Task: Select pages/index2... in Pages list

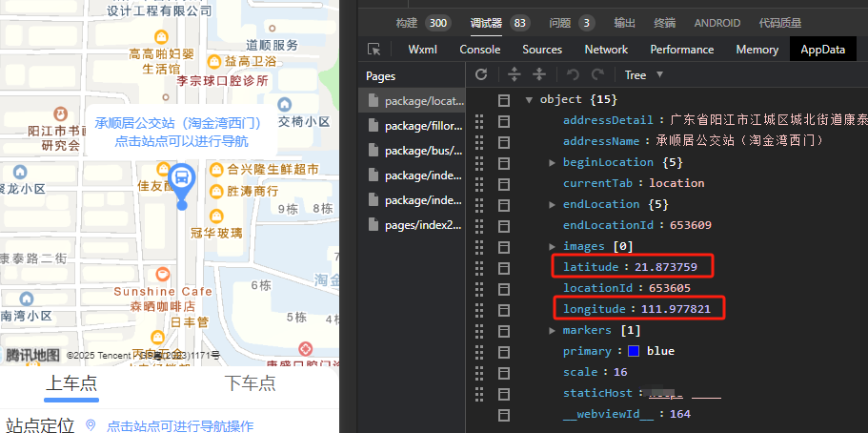Action: tap(412, 225)
